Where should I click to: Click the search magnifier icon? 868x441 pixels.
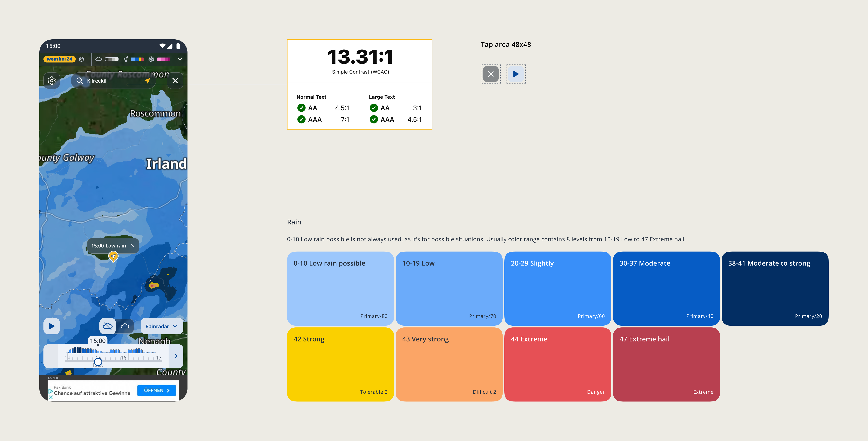click(x=80, y=81)
